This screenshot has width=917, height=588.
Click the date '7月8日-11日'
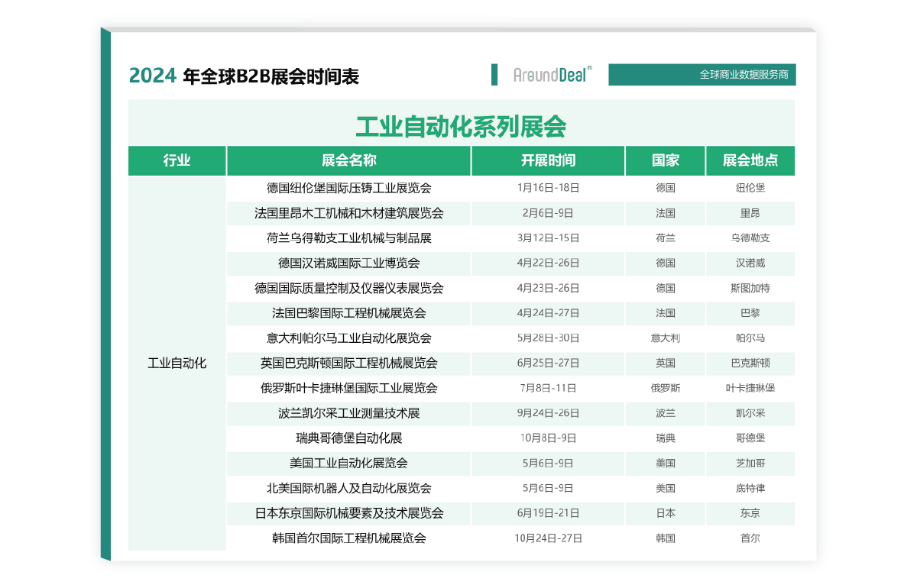548,388
